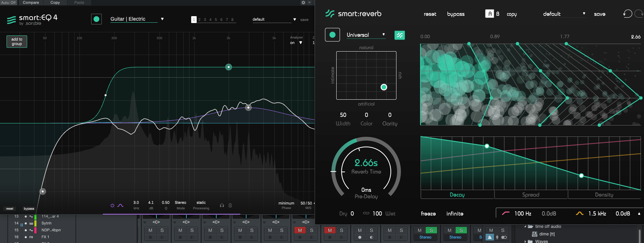
Task: Open the gear settings icon in plugin header
Action: (303, 2)
